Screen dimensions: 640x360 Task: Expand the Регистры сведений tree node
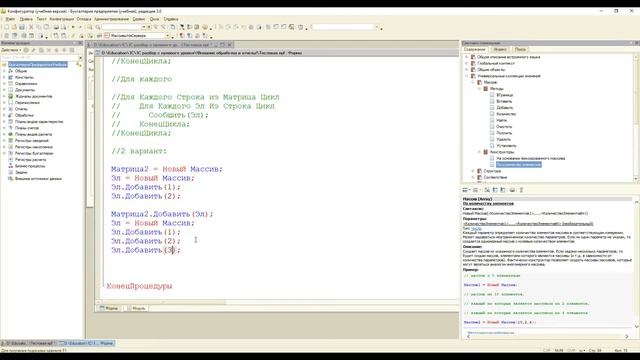[x=4, y=140]
